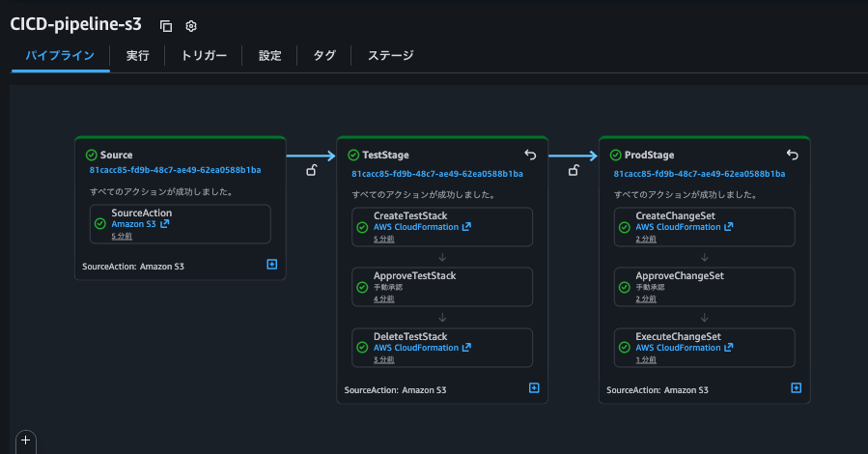The width and height of the screenshot is (868, 454).
Task: Open the トリガー tab
Action: click(204, 56)
